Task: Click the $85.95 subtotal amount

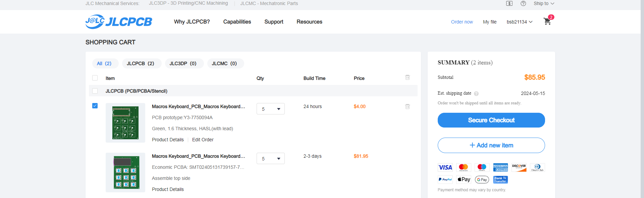Action: click(535, 78)
